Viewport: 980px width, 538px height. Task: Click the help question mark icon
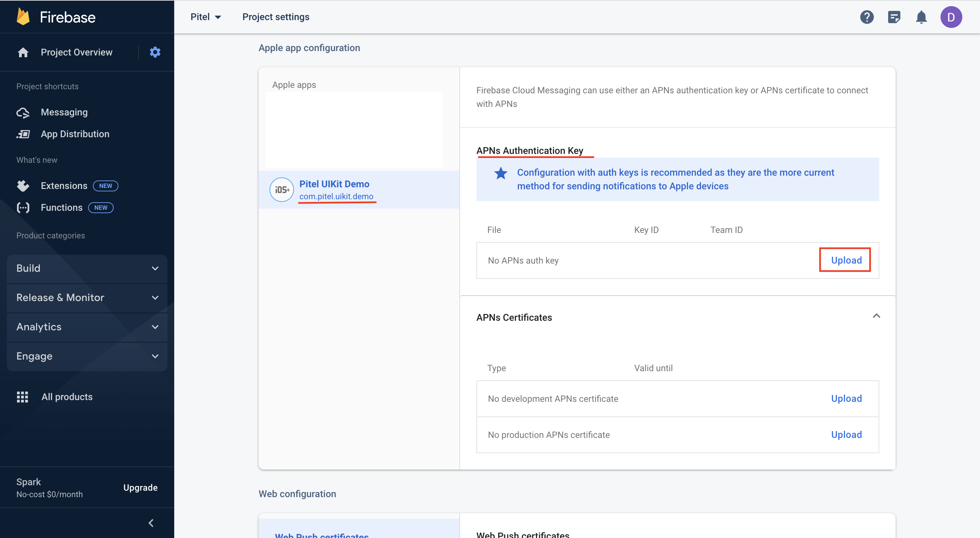(867, 17)
